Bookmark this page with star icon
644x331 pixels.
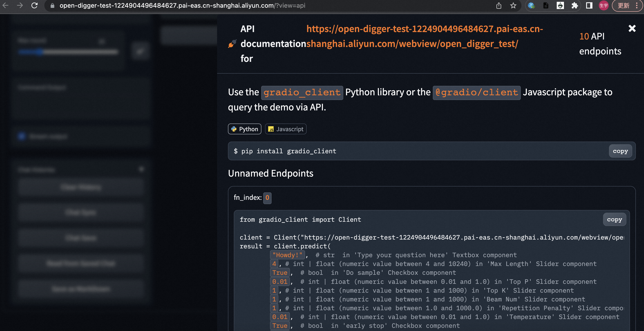pyautogui.click(x=513, y=5)
